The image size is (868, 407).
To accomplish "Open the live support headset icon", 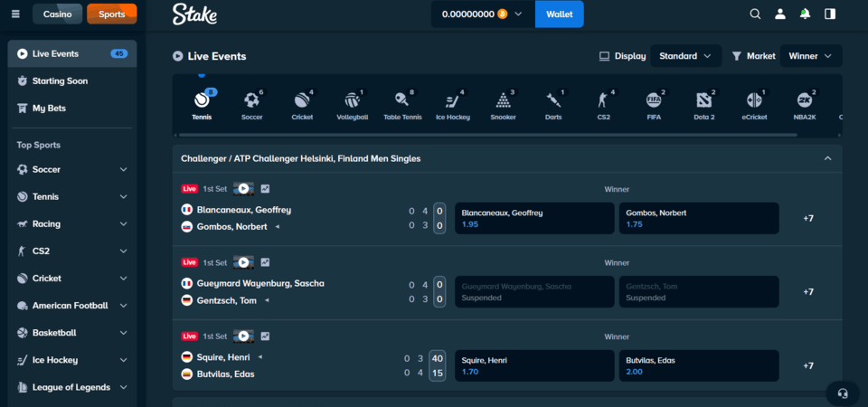I will (842, 393).
